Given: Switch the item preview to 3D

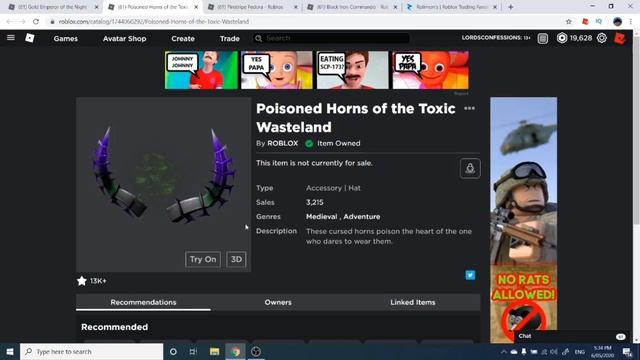Looking at the screenshot, I should coord(236,259).
